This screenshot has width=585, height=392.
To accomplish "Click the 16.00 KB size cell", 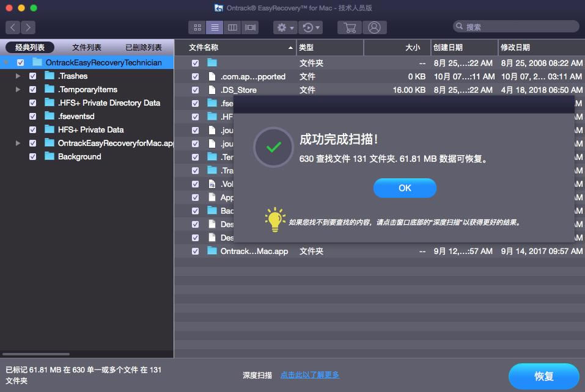I will tap(409, 90).
